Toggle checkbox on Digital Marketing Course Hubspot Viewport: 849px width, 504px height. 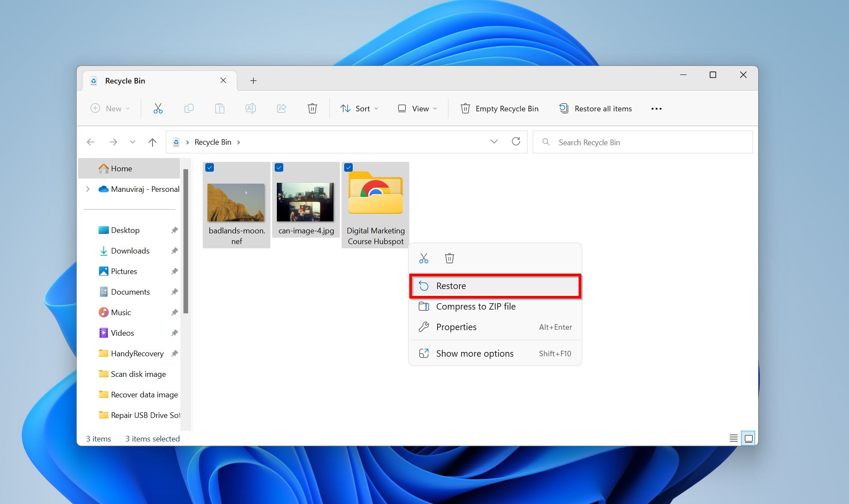[349, 167]
